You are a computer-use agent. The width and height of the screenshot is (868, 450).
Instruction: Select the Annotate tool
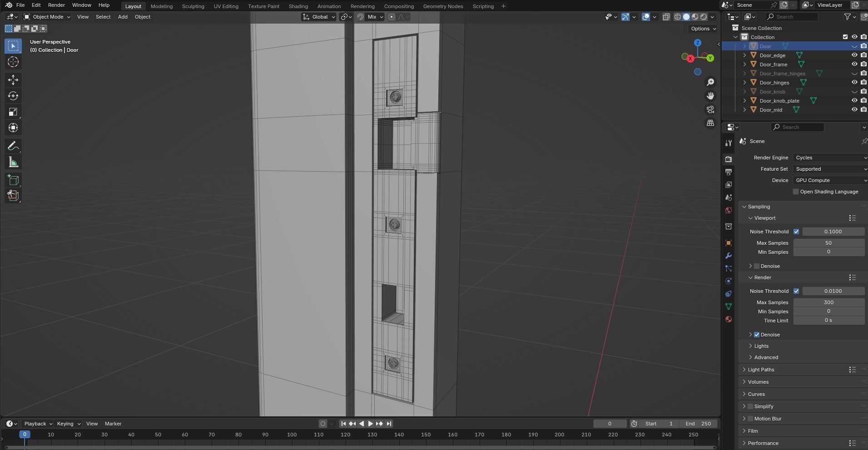13,146
